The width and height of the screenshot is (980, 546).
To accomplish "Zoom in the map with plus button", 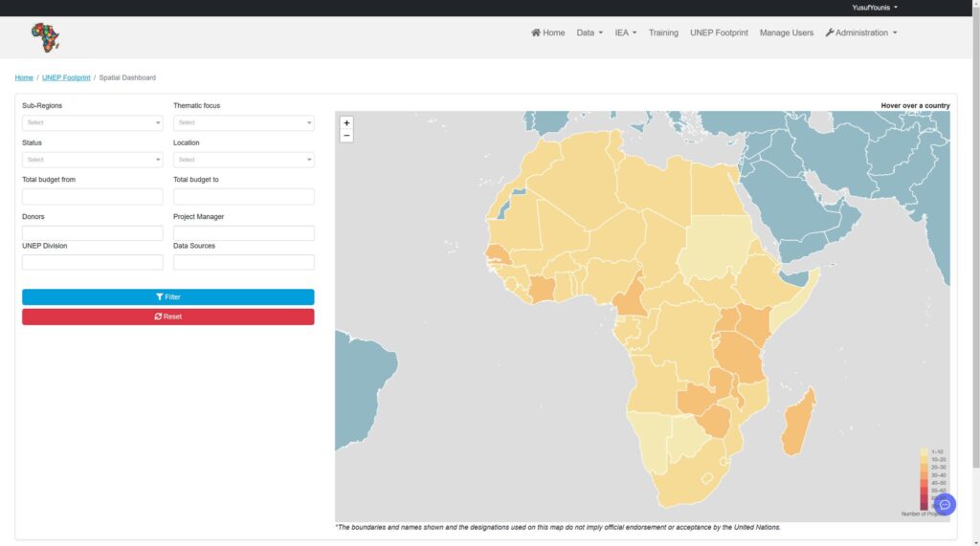I will (x=346, y=123).
